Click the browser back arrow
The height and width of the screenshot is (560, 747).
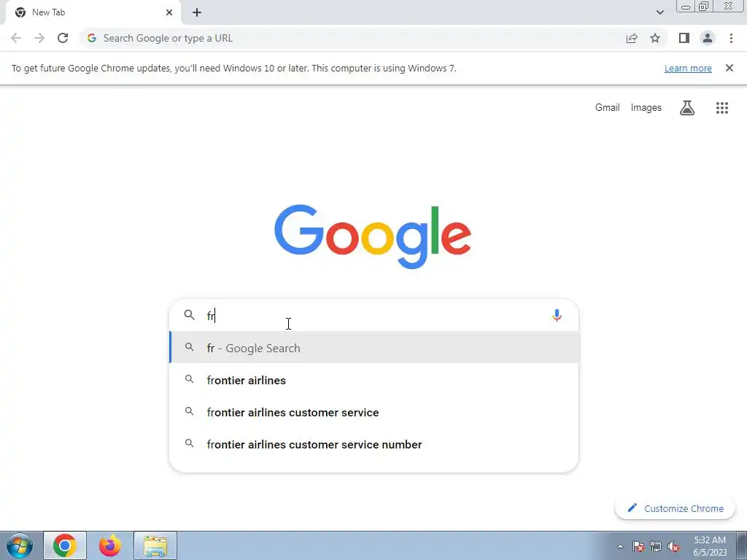[16, 38]
